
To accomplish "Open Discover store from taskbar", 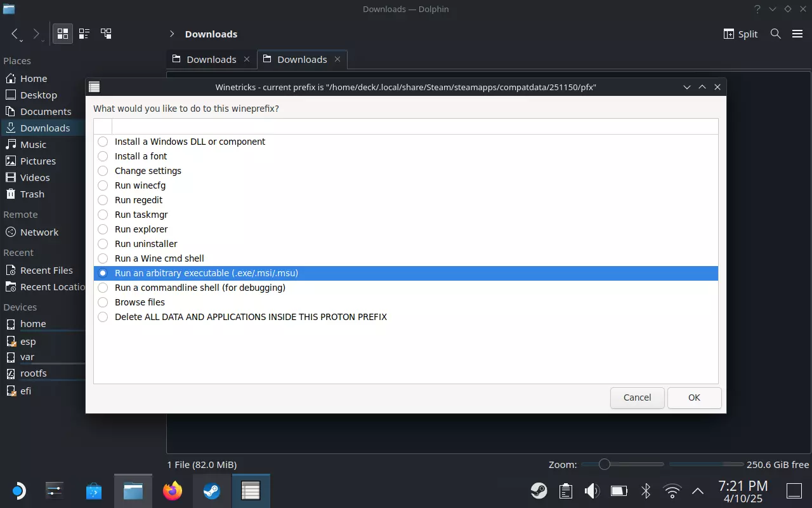I will [94, 491].
